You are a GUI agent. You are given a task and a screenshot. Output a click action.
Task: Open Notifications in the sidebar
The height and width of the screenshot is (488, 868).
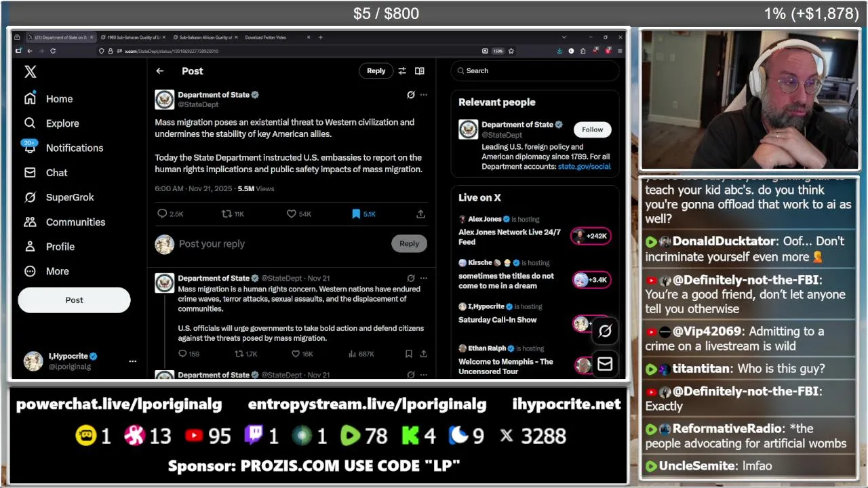(63, 148)
